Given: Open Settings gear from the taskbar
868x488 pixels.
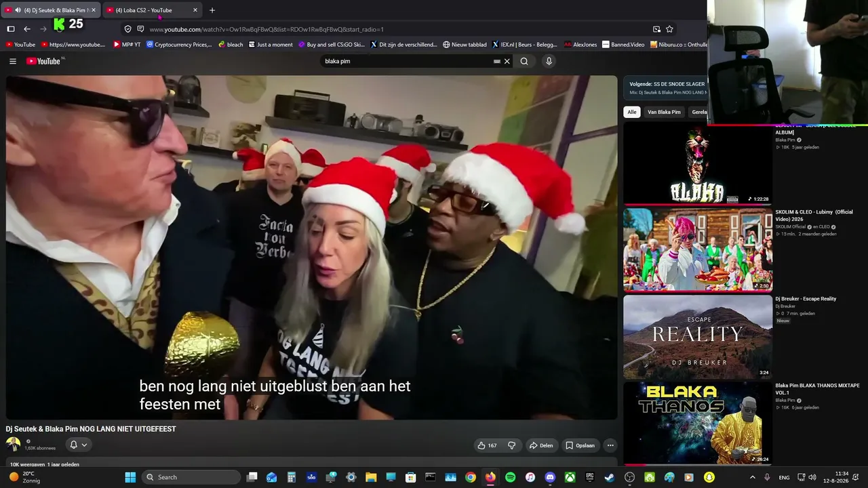Looking at the screenshot, I should (351, 477).
